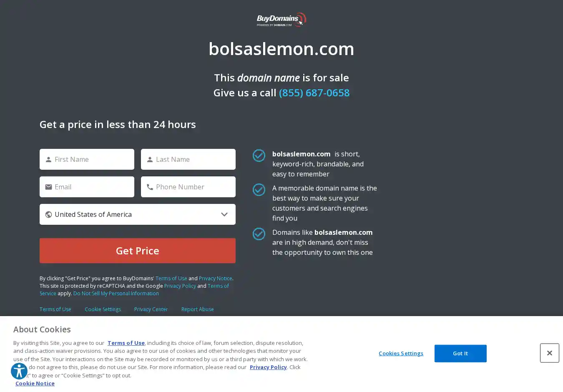Image resolution: width=563 pixels, height=392 pixels.
Task: Click the country dropdown chevron arrow
Action: 224,214
